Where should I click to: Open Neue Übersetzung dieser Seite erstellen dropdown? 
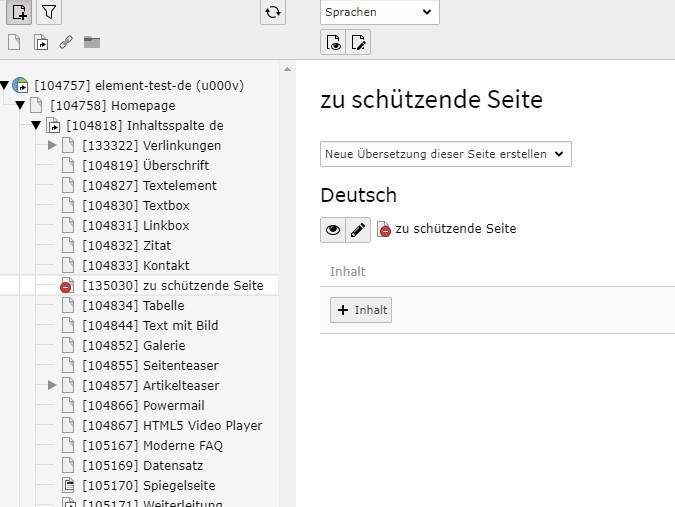(446, 154)
